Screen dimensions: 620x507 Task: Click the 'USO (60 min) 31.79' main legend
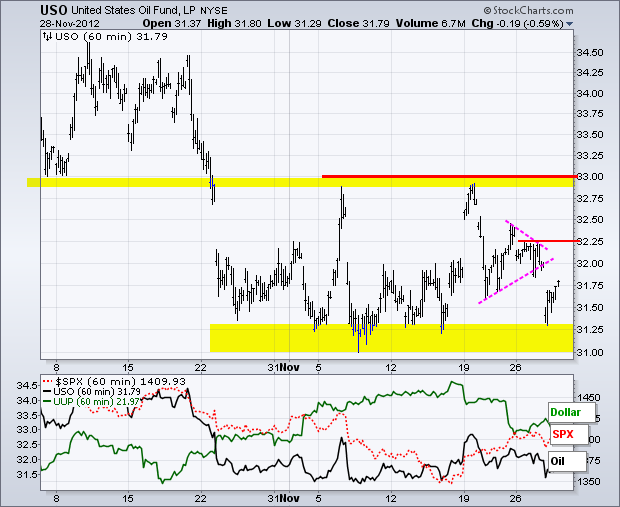click(x=111, y=37)
